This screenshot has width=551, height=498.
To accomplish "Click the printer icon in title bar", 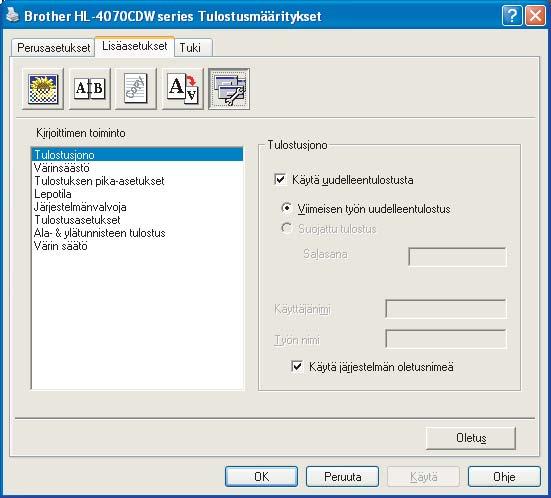I will click(x=12, y=15).
